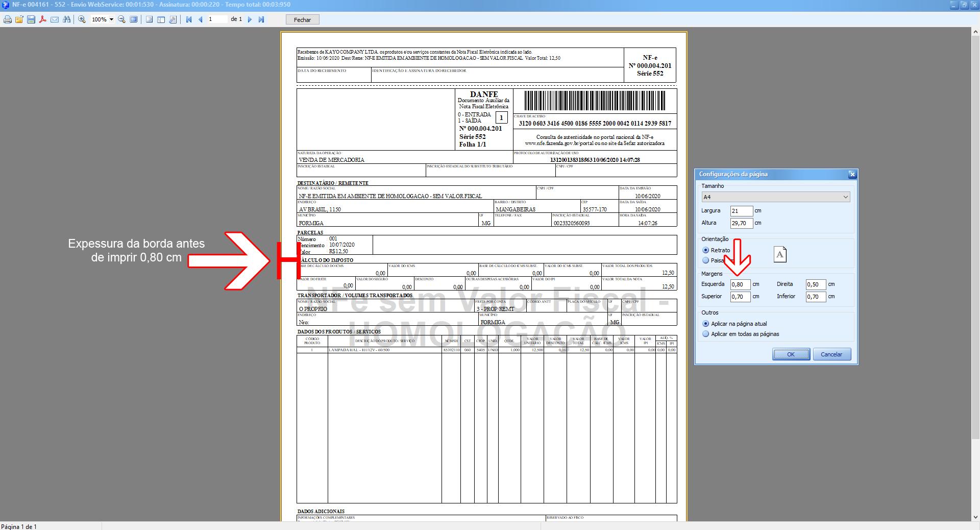
Task: Select Paisagem orientation radio button
Action: point(706,260)
